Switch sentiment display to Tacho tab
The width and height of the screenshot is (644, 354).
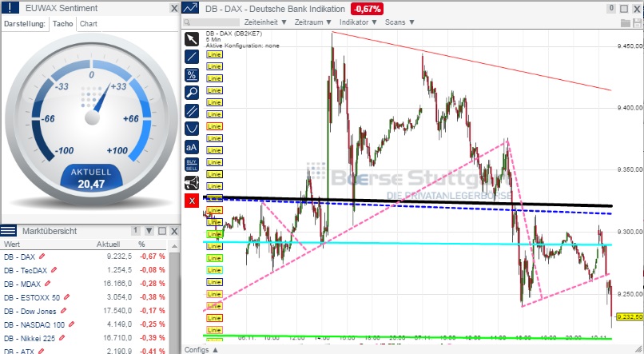click(x=63, y=24)
